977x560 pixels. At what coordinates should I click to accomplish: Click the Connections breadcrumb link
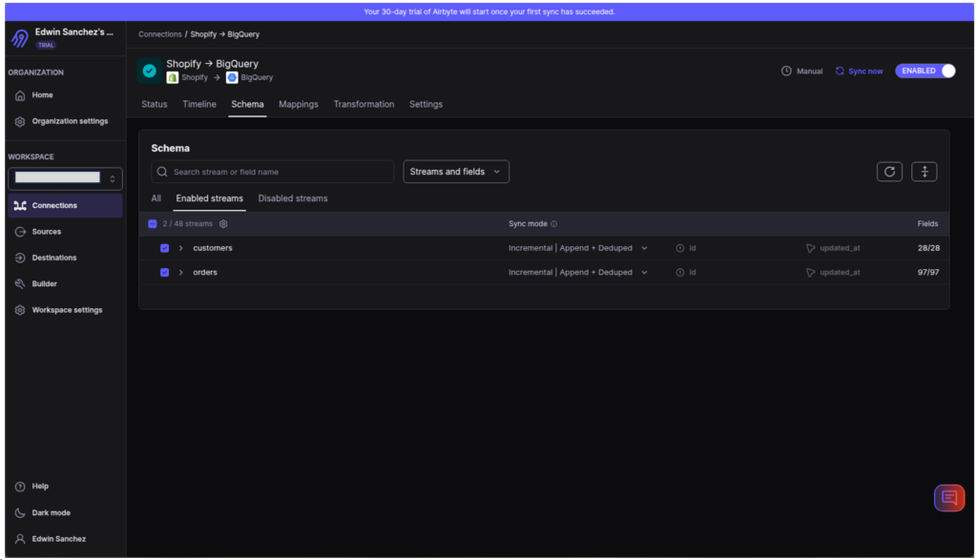point(160,34)
